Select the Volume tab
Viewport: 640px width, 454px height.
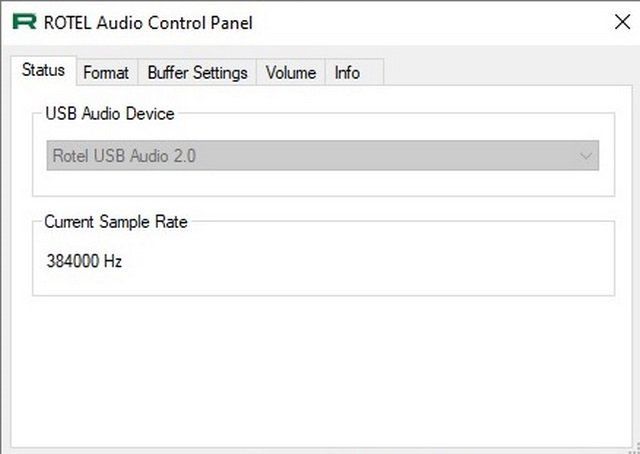[291, 73]
